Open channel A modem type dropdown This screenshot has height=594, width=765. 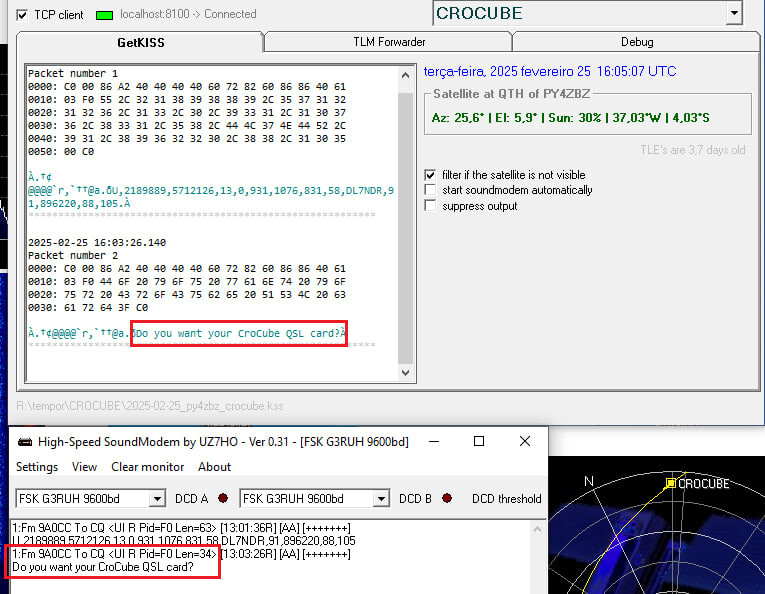(x=157, y=499)
